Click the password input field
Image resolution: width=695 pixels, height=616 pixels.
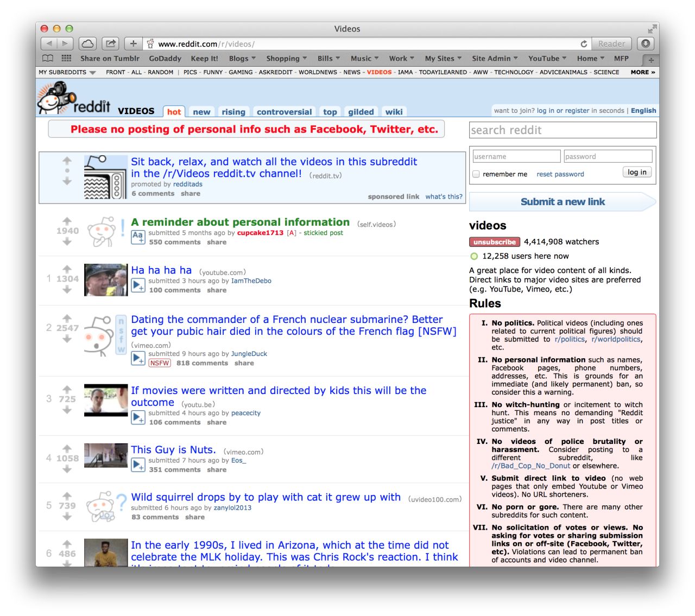pyautogui.click(x=608, y=156)
